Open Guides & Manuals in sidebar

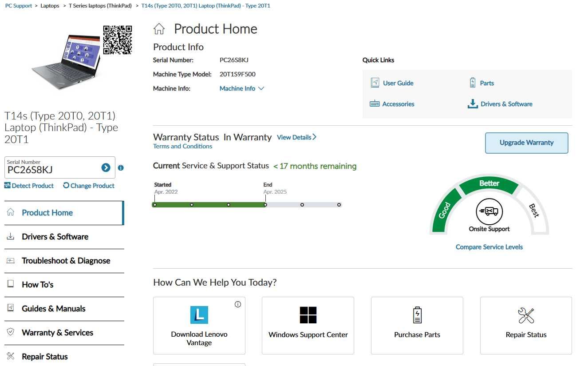pos(64,309)
